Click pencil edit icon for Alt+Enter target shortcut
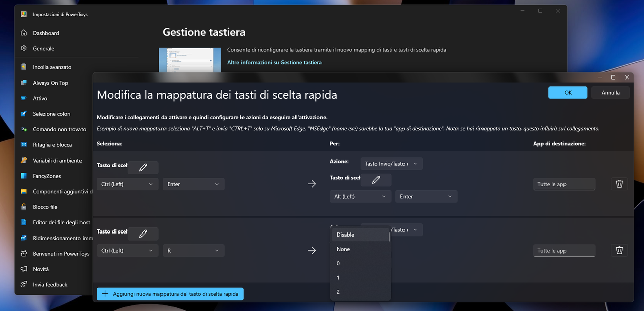Image resolution: width=644 pixels, height=311 pixels. click(376, 180)
